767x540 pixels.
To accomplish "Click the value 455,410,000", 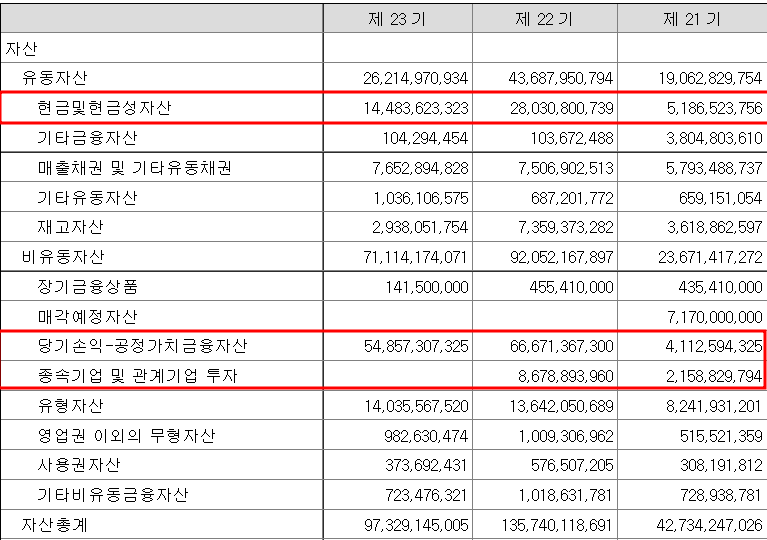I will point(571,287).
